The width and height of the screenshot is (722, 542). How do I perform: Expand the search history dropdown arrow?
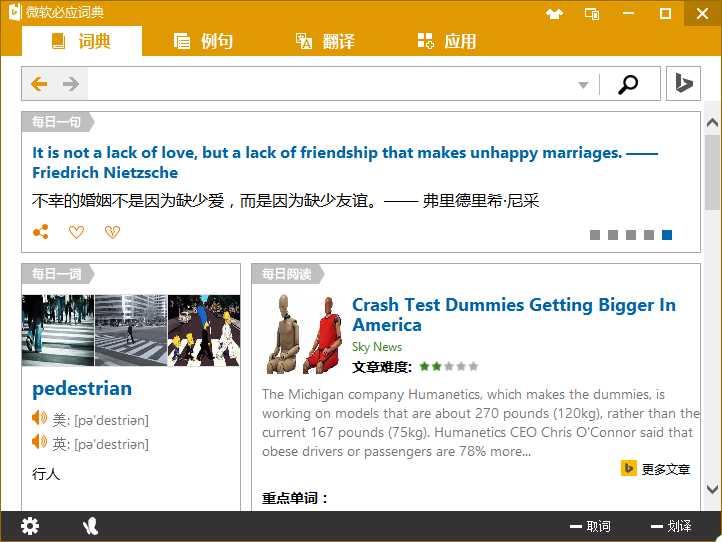coord(583,85)
